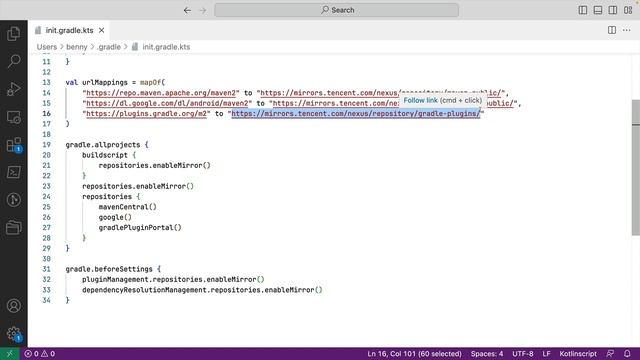This screenshot has width=640, height=360.
Task: Click on mavenCentral() on line 25
Action: click(x=127, y=207)
